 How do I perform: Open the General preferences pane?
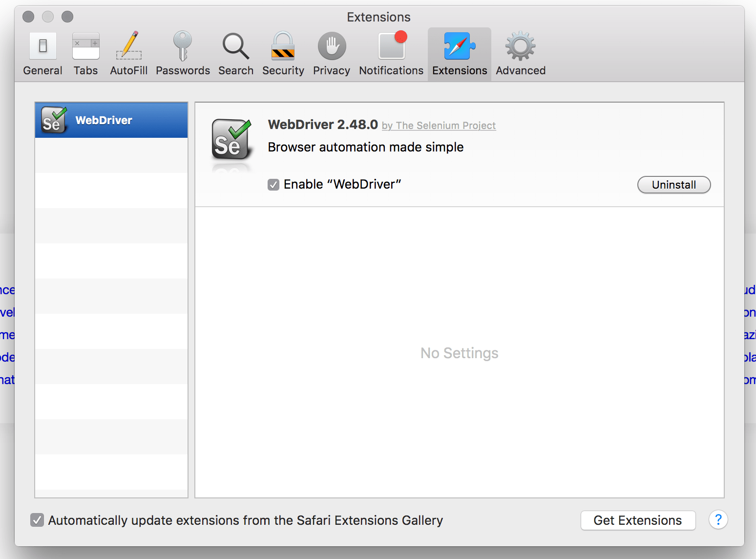(x=42, y=51)
